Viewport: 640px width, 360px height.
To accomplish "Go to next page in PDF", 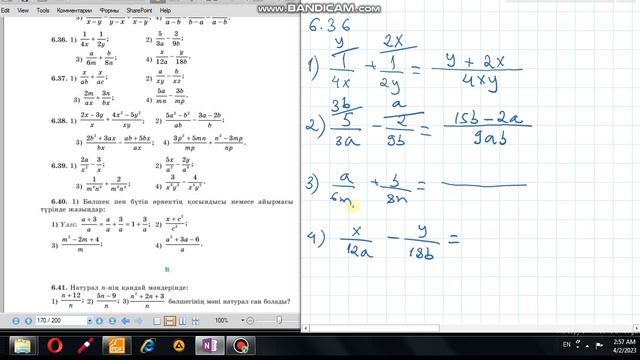I will coord(99,321).
